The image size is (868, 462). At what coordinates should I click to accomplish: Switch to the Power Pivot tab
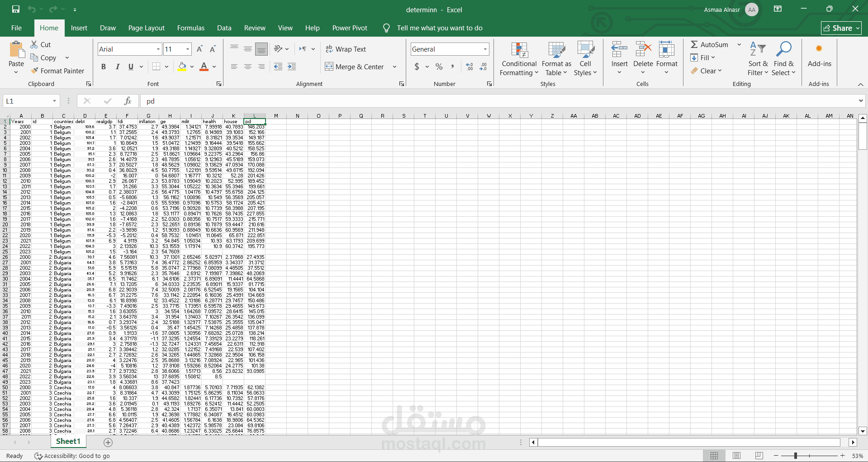click(x=350, y=28)
